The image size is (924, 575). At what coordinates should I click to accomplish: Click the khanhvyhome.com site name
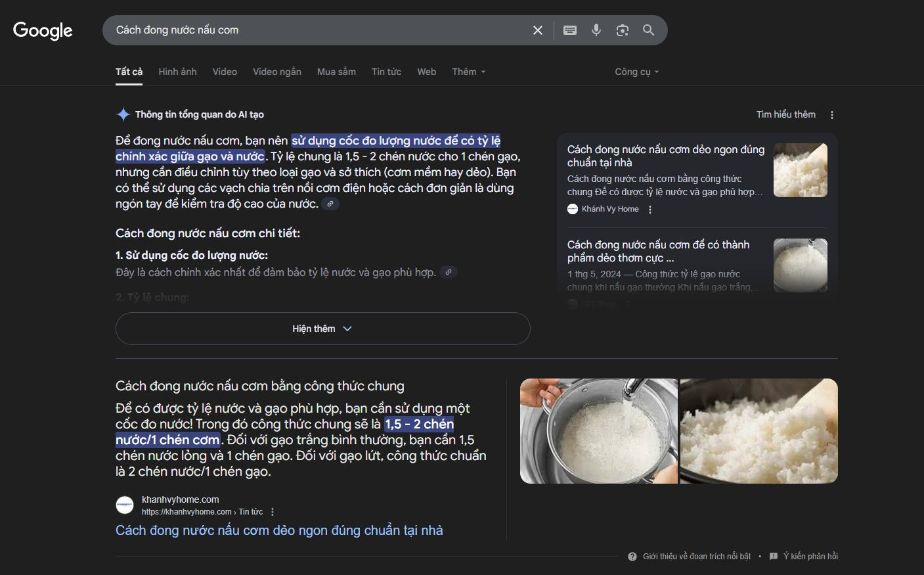181,499
